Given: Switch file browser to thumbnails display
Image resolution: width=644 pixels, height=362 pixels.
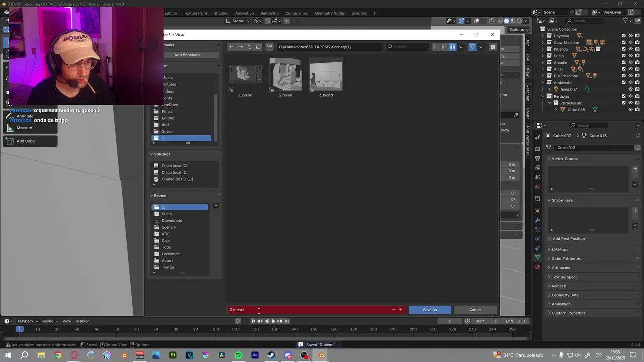Looking at the screenshot, I should point(452,47).
